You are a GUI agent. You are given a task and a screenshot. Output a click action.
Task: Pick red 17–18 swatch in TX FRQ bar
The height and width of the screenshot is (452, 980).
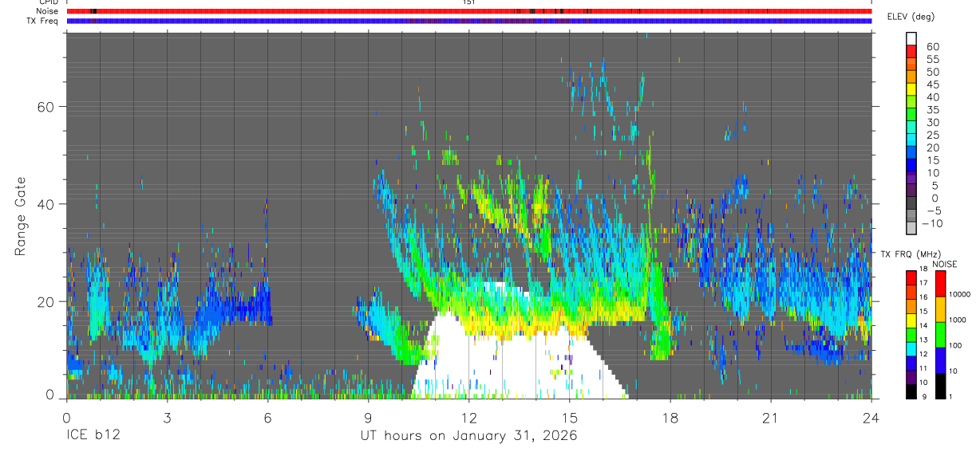tap(911, 279)
